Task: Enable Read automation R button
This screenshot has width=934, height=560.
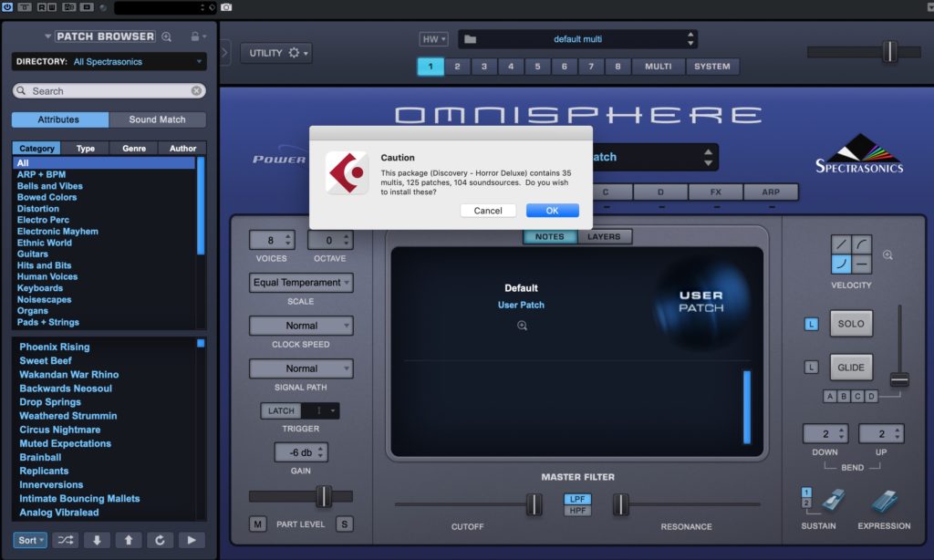Action: (x=42, y=7)
